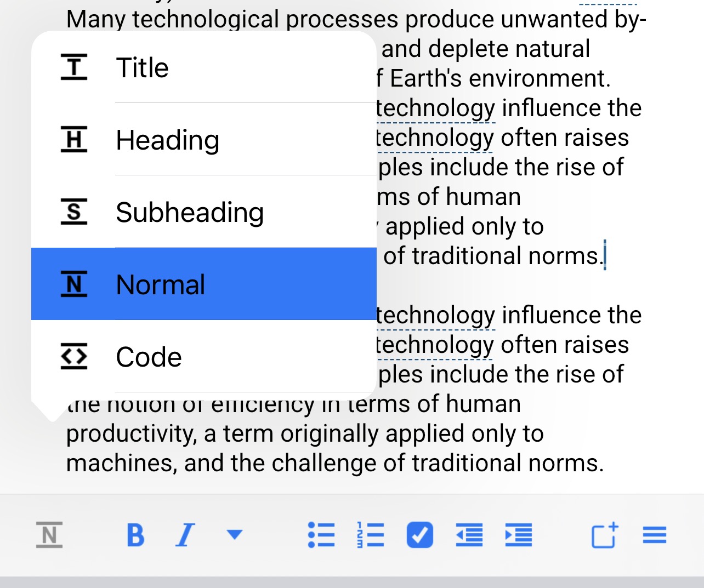Expand more text format options arrow

(x=235, y=534)
